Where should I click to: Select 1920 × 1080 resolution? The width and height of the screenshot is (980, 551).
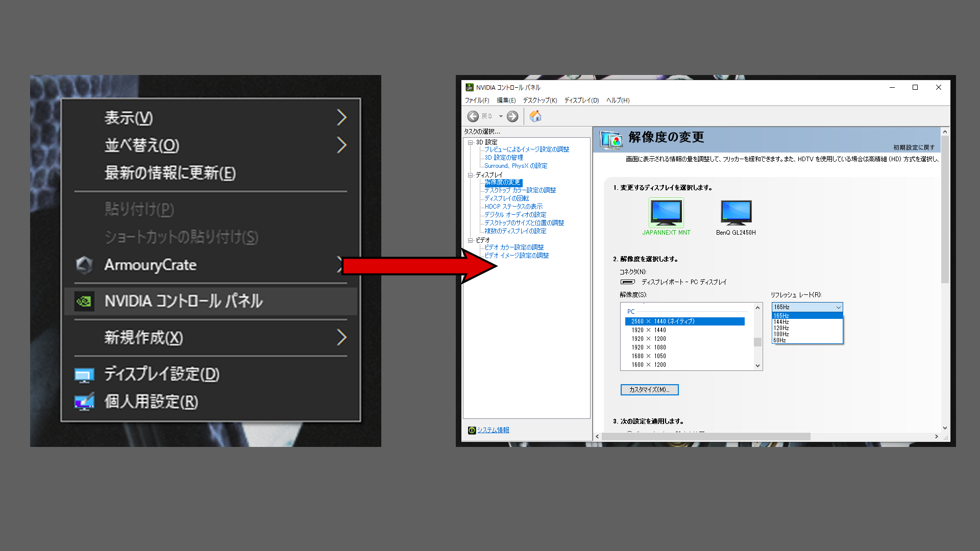[648, 347]
